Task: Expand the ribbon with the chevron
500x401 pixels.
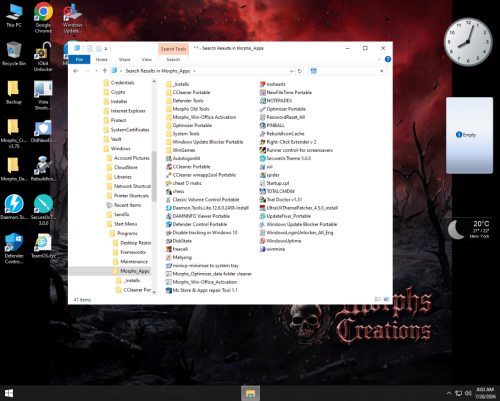Action: click(379, 59)
